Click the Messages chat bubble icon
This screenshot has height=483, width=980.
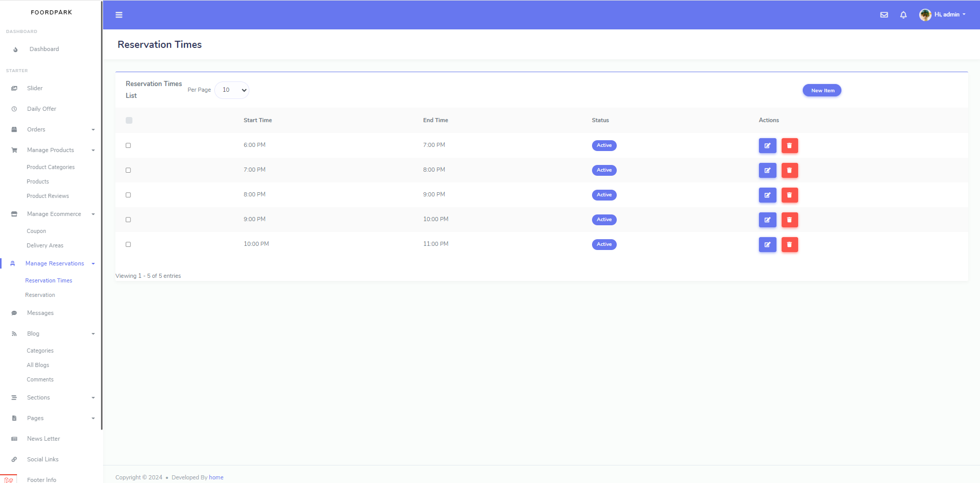pos(14,313)
